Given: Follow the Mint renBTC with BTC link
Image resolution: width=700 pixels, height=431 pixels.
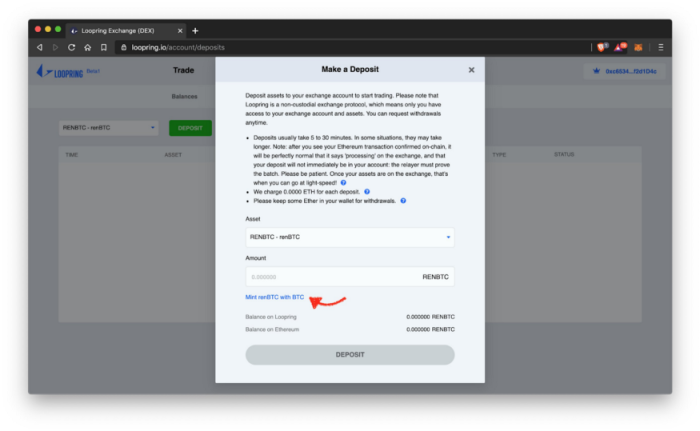Looking at the screenshot, I should (275, 297).
